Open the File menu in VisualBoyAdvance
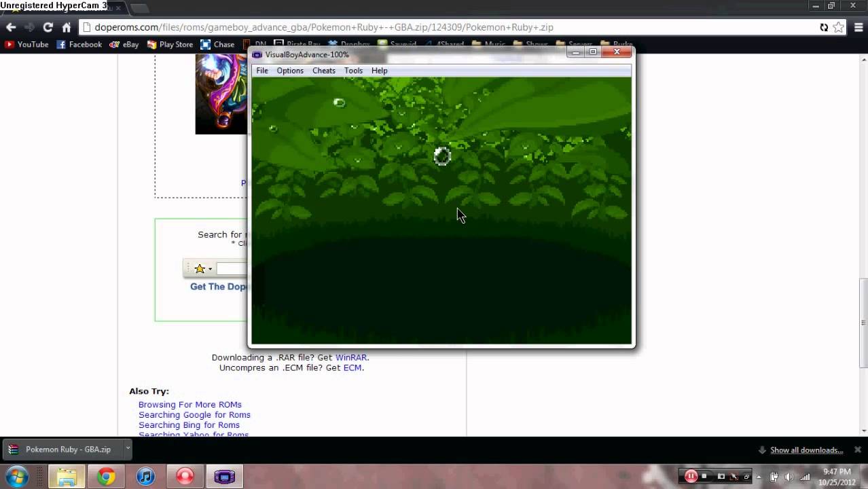This screenshot has width=868, height=489. (262, 71)
